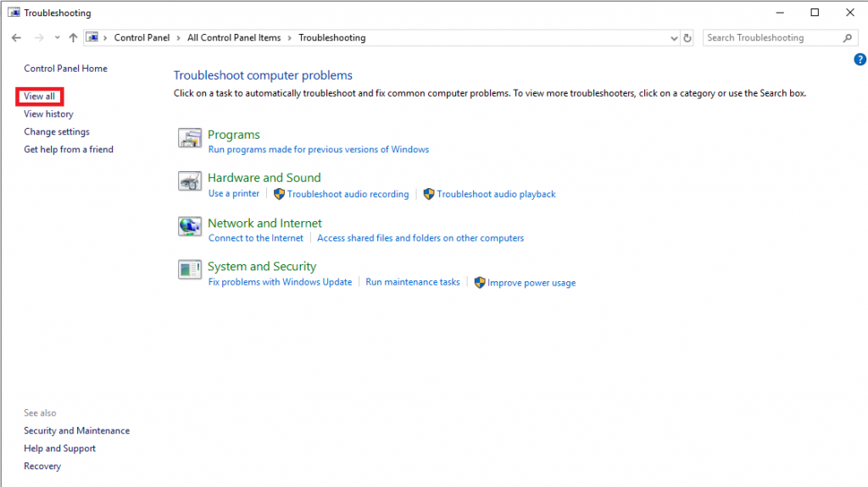The image size is (868, 487).
Task: Open the Programs category heading
Action: coord(234,135)
